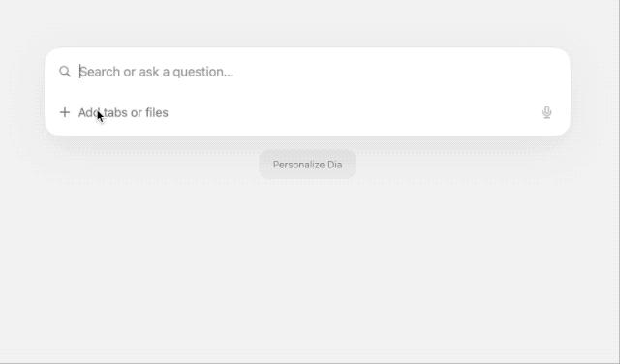The height and width of the screenshot is (364, 620).
Task: Click the gray area beneath Personalize Dia
Action: click(x=308, y=237)
